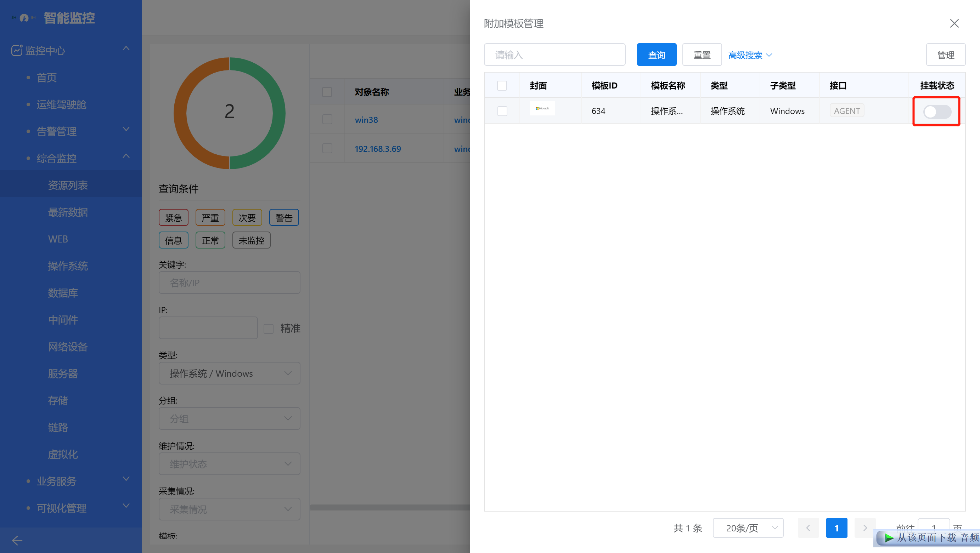Image resolution: width=980 pixels, height=553 pixels.
Task: Expand 高级搜索 options
Action: [750, 55]
